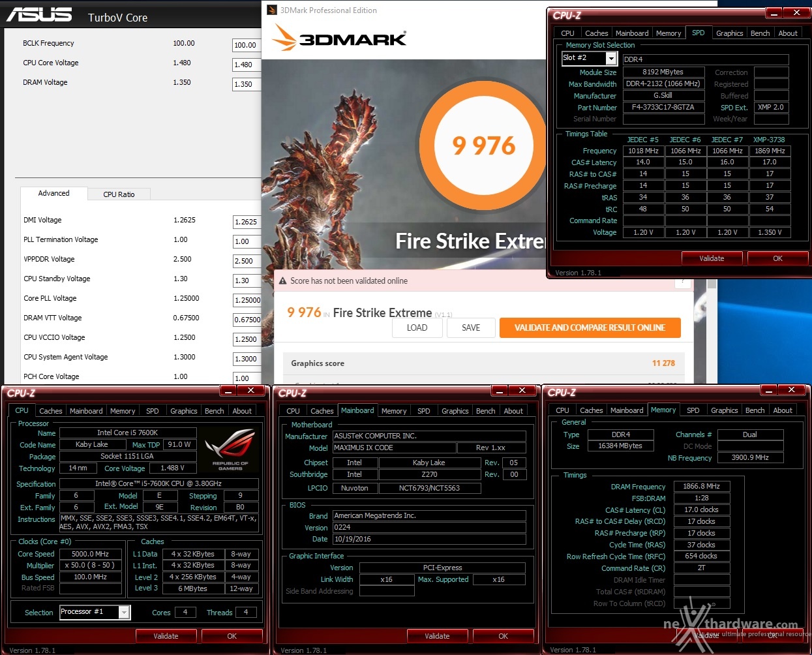
Task: Open Mainboard tab in bottom-left CPU-Z window
Action: pos(86,411)
